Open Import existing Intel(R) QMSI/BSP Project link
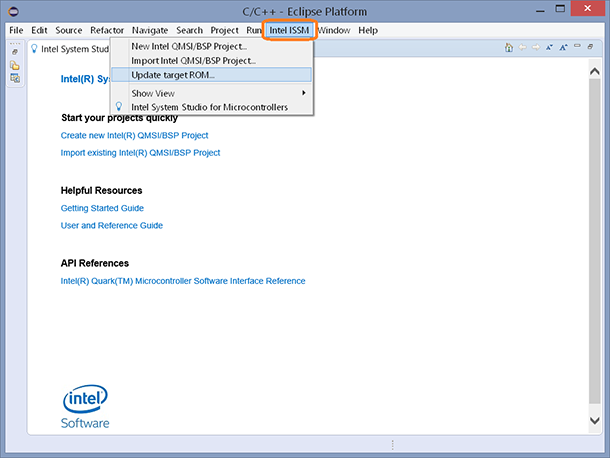 tap(140, 153)
